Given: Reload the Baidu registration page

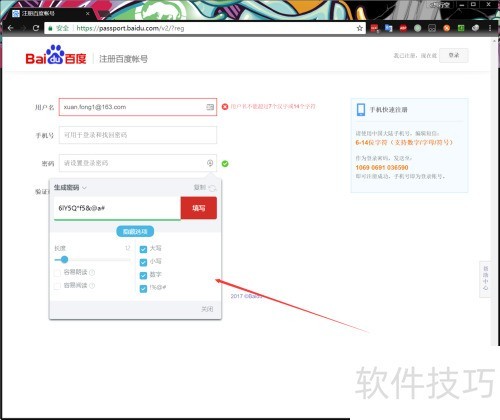Looking at the screenshot, I should 36,28.
